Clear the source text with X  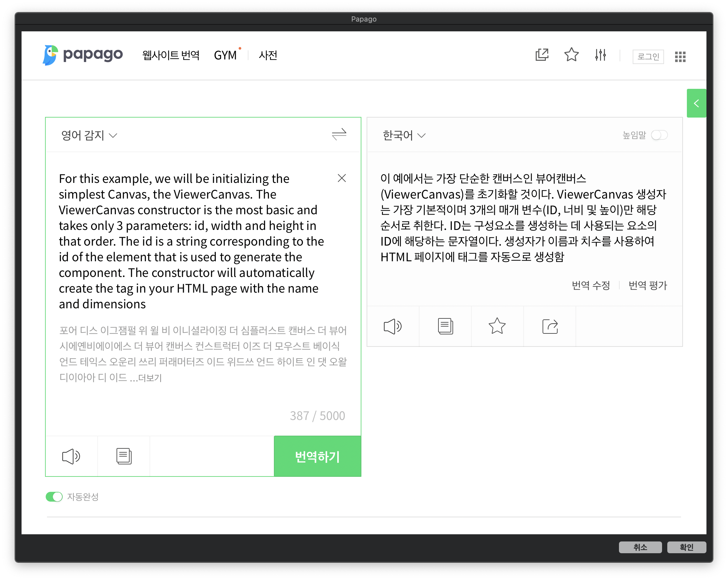[342, 178]
